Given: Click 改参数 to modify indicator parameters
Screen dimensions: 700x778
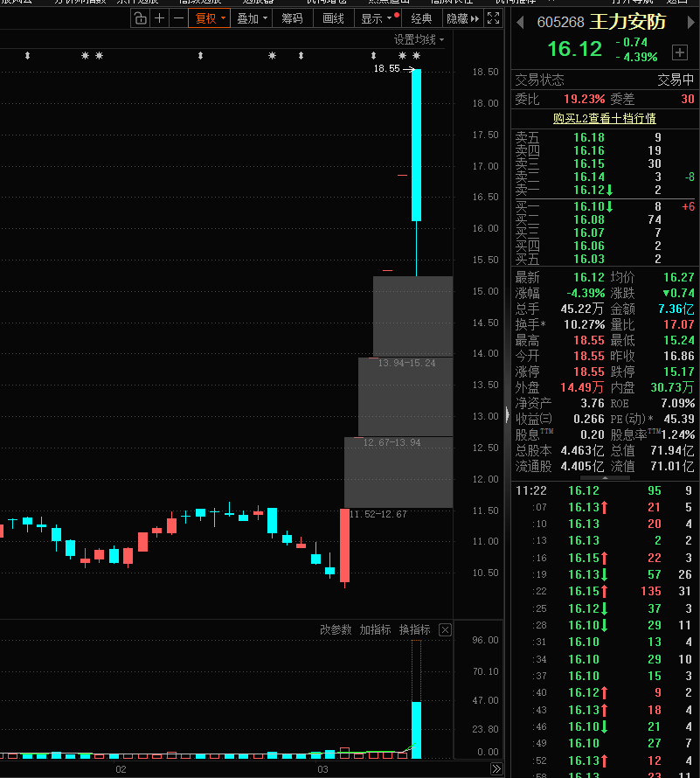Looking at the screenshot, I should click(336, 629).
